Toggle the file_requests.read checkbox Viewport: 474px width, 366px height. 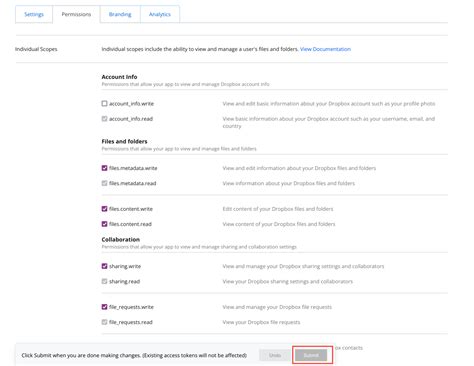click(x=104, y=322)
